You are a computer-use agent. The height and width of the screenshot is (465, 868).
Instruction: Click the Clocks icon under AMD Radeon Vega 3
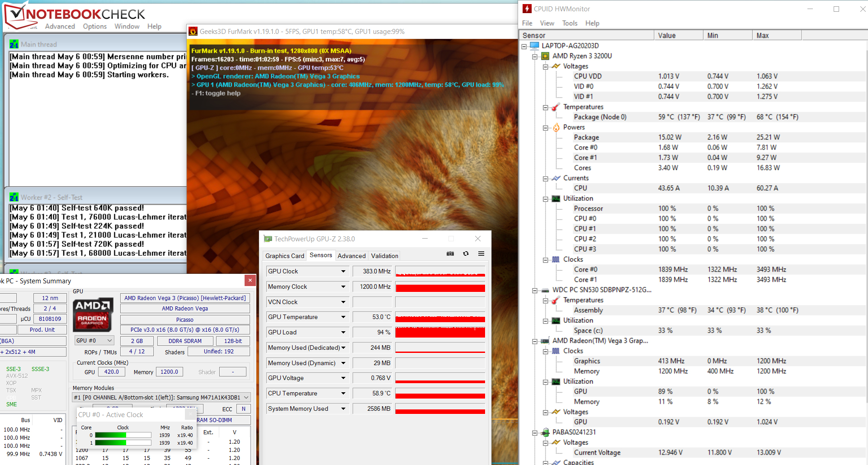556,351
